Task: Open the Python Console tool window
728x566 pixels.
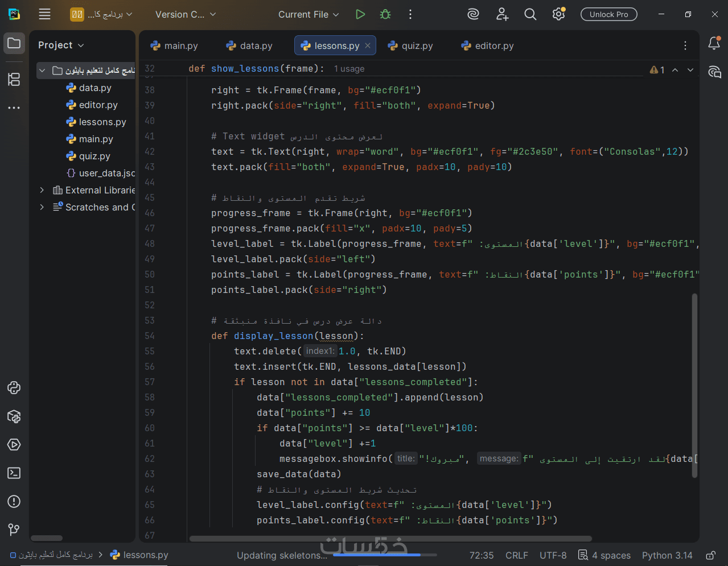Action: coord(14,388)
